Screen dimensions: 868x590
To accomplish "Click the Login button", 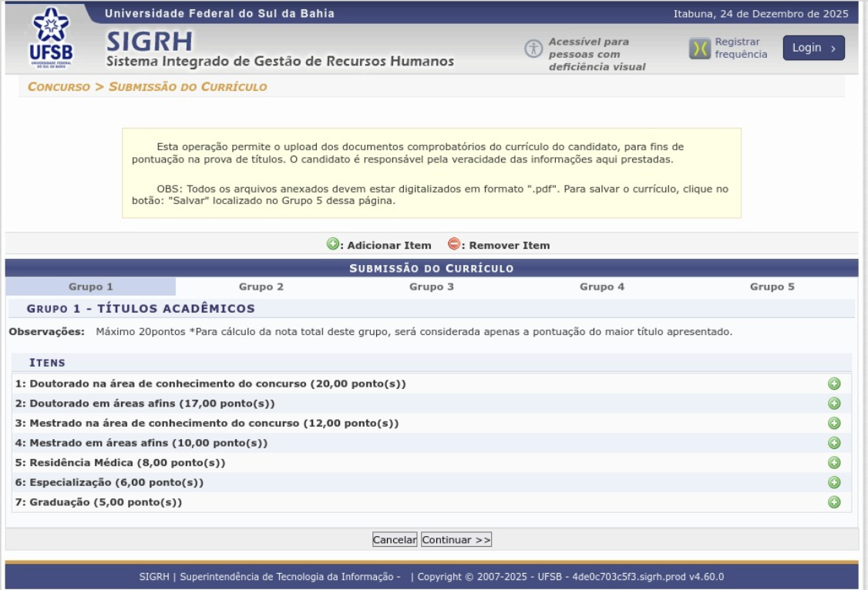I will pyautogui.click(x=813, y=48).
